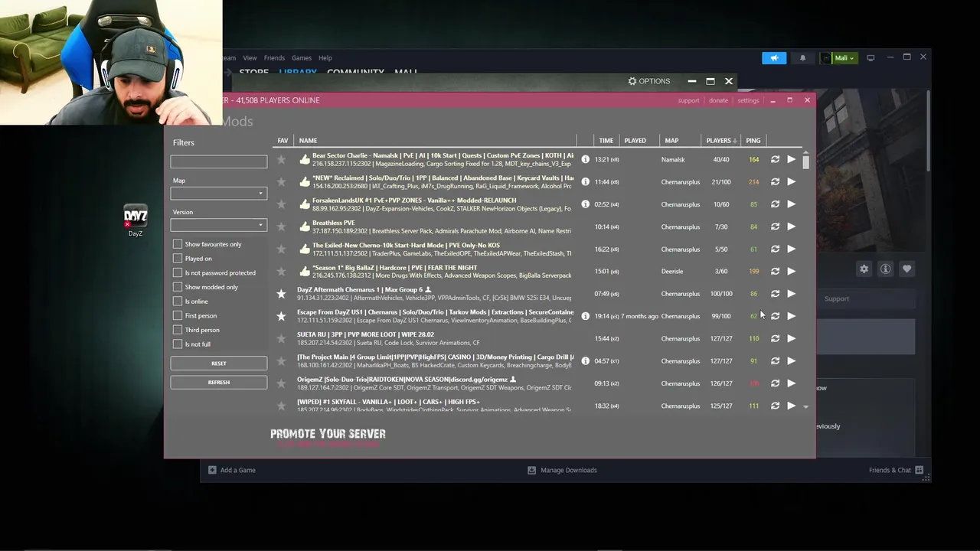
Task: Enable Played on checkbox
Action: [178, 259]
